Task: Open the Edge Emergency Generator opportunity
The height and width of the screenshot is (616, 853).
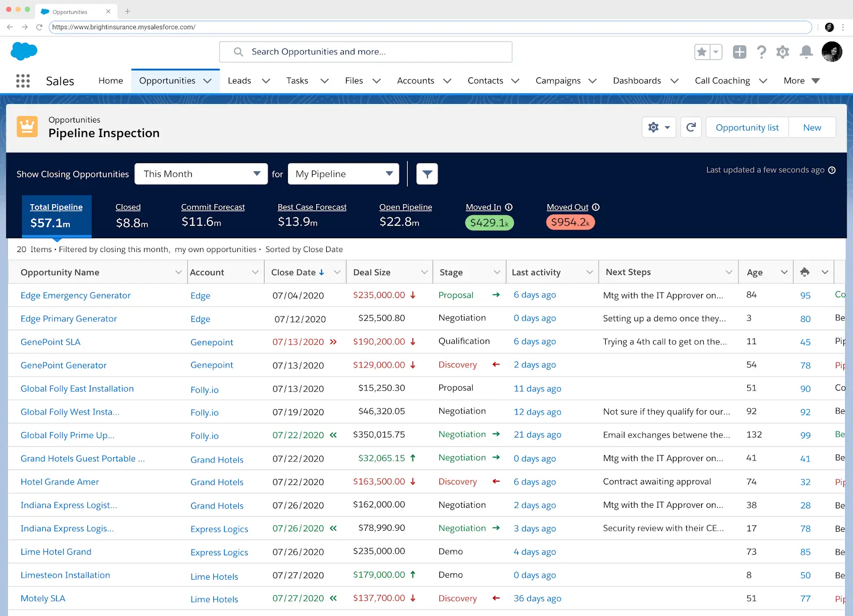Action: click(75, 295)
